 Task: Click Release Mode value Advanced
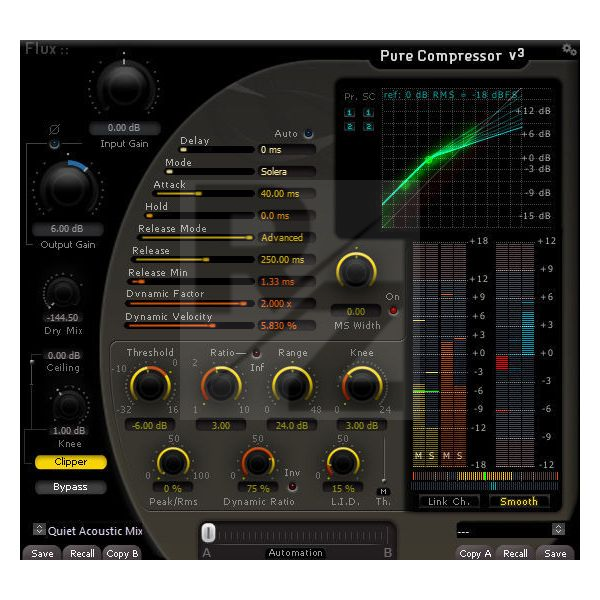[x=286, y=238]
